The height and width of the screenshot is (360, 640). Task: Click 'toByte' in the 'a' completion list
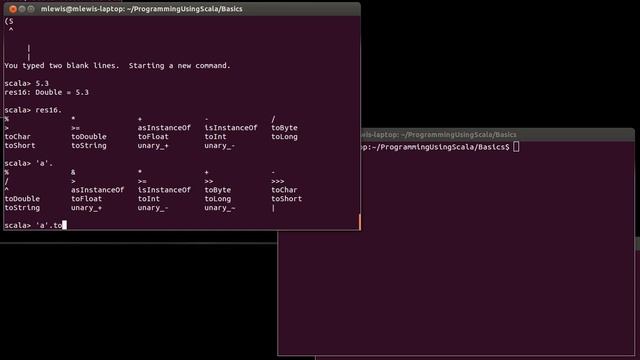218,190
